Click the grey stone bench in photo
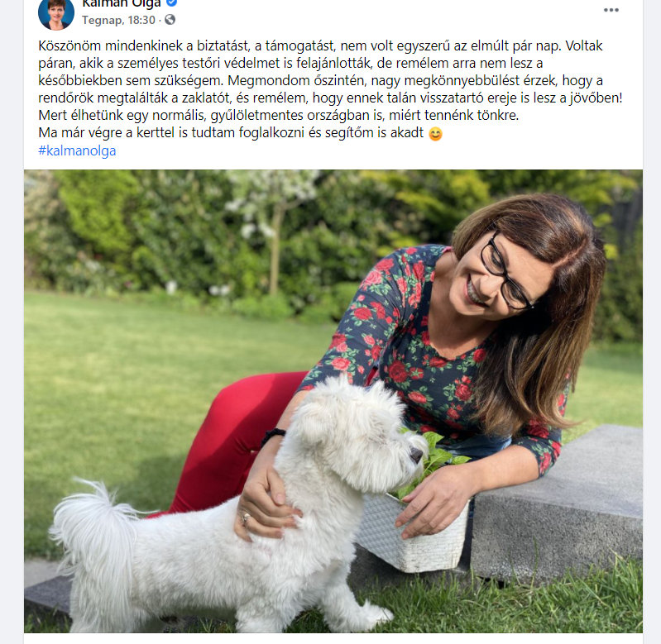 click(x=557, y=503)
